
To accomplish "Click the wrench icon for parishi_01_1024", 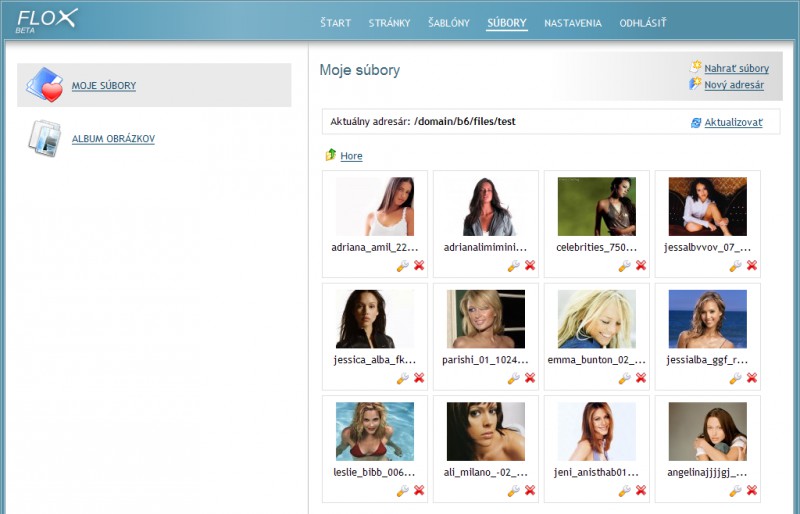I will pos(513,378).
